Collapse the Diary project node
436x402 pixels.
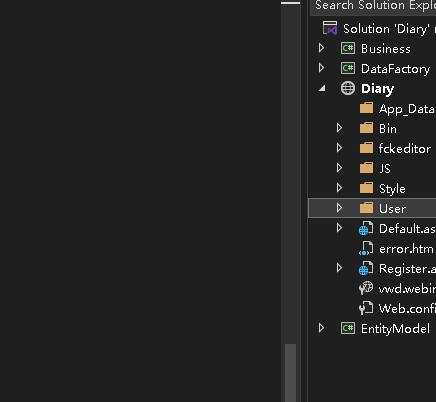[x=322, y=88]
